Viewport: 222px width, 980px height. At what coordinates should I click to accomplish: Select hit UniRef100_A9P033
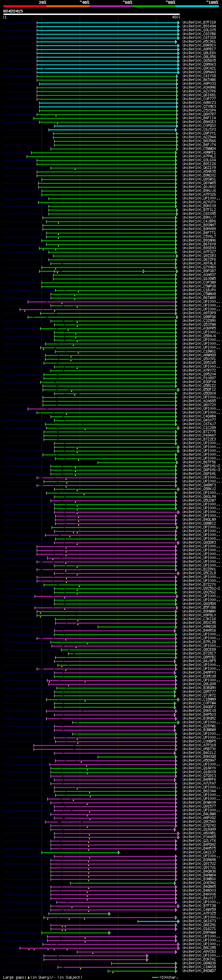[199, 83]
